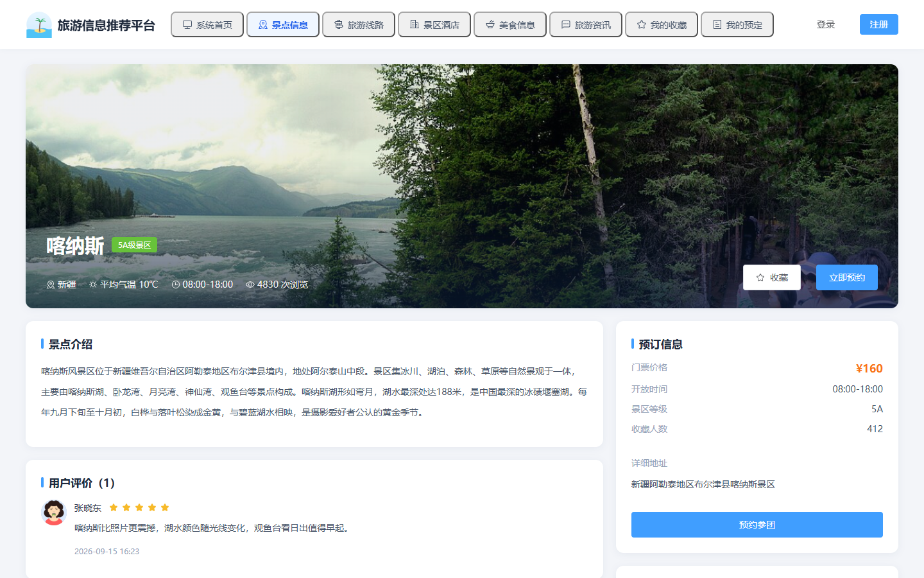Click the clock icon beside 08:00-18:00
The height and width of the screenshot is (578, 924).
pyautogui.click(x=176, y=285)
